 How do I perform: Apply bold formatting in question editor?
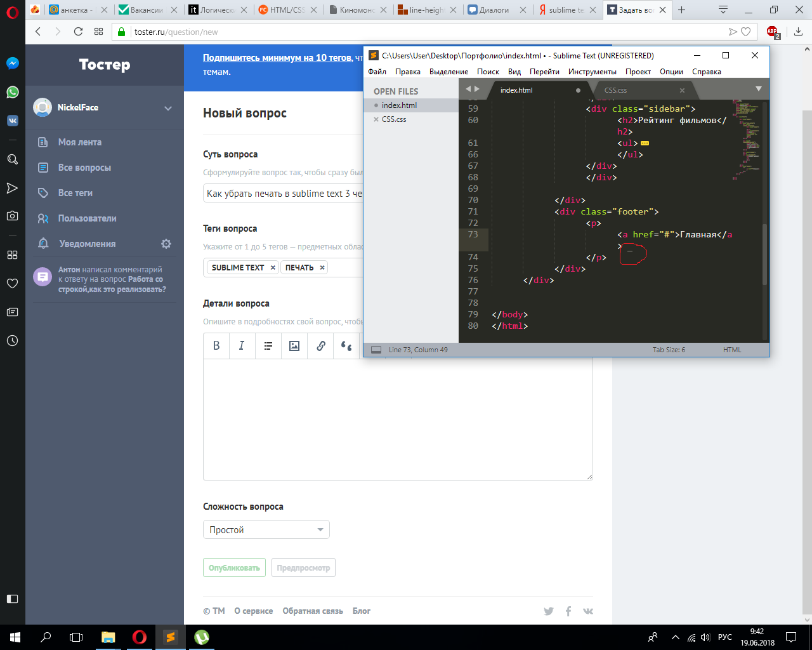[216, 346]
